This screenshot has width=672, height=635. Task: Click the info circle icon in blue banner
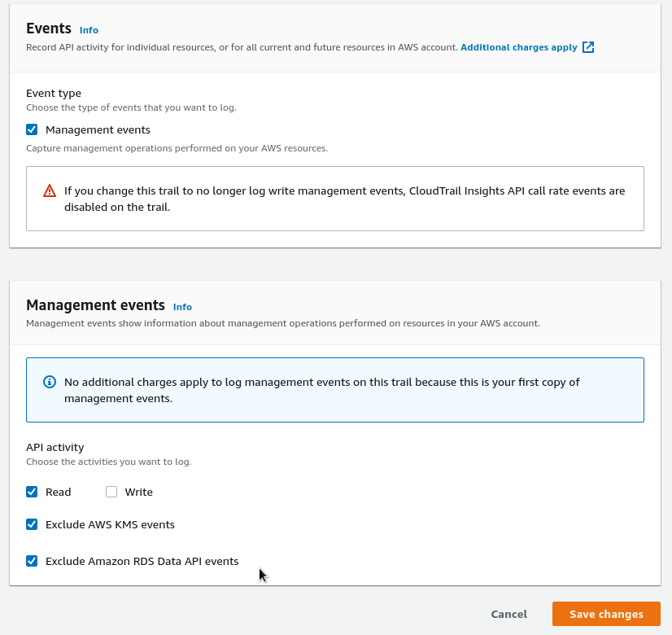pyautogui.click(x=49, y=381)
